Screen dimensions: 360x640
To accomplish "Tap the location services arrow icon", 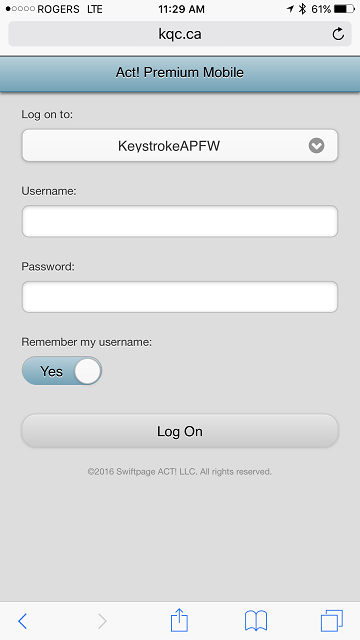I will (x=290, y=9).
